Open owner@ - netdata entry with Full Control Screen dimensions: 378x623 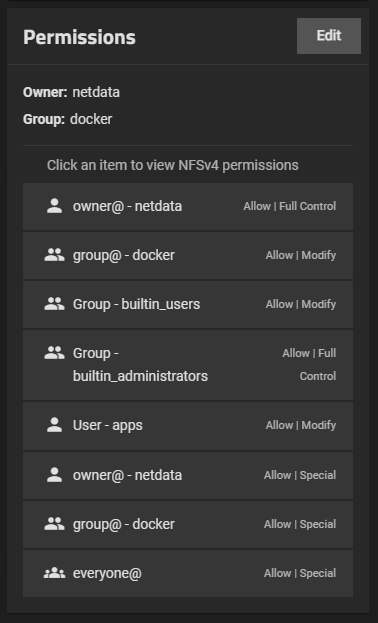click(x=127, y=206)
